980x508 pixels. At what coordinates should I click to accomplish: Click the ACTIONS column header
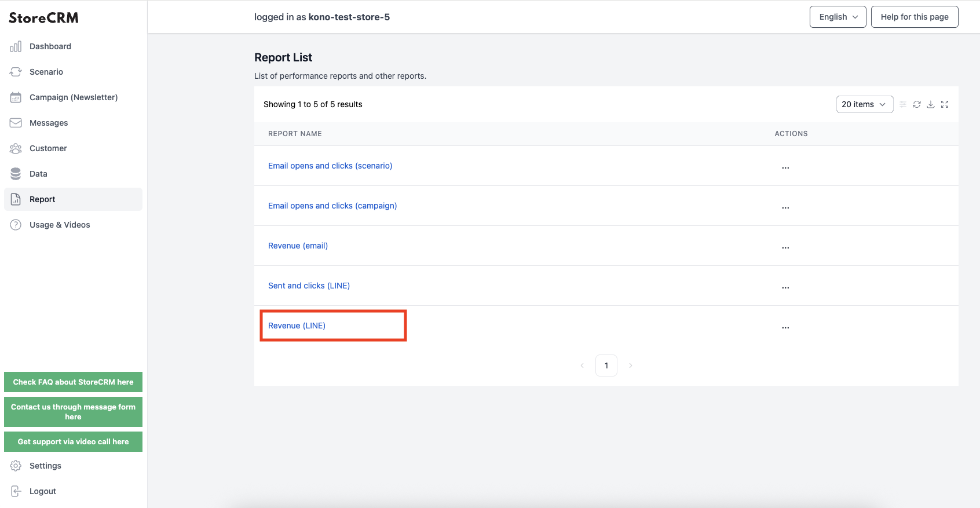(791, 134)
